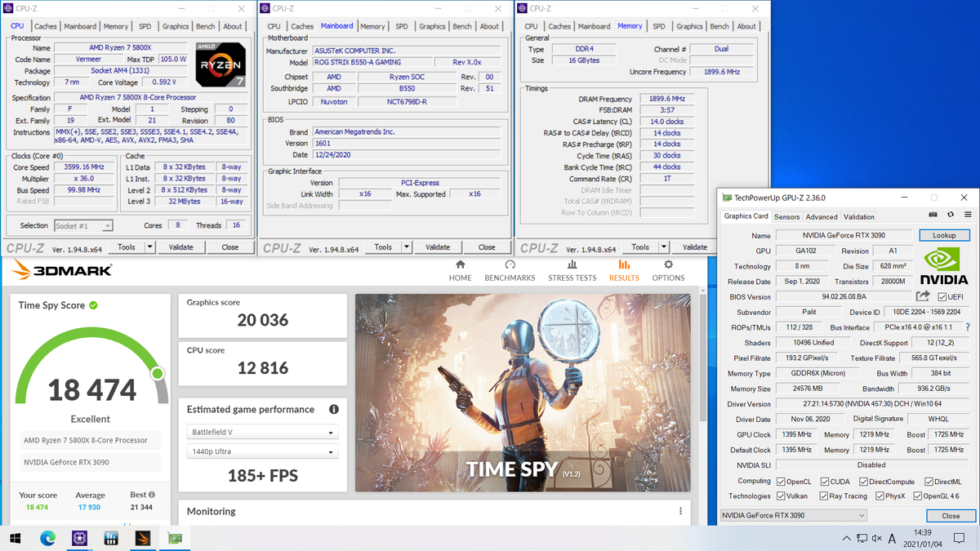The height and width of the screenshot is (551, 980).
Task: Click the Tools arrow in the CPU-Z CPU window
Action: 149,247
